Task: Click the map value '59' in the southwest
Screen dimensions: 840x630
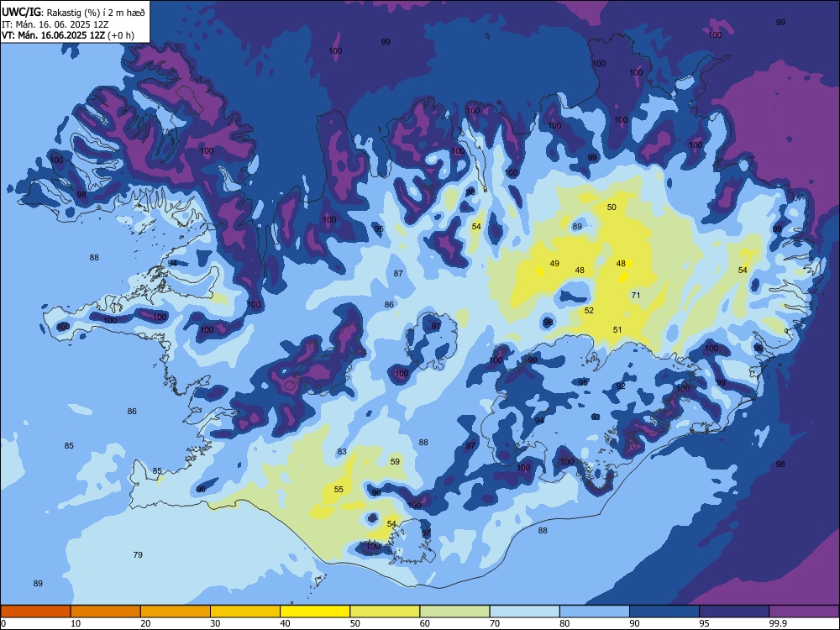Action: [x=395, y=462]
